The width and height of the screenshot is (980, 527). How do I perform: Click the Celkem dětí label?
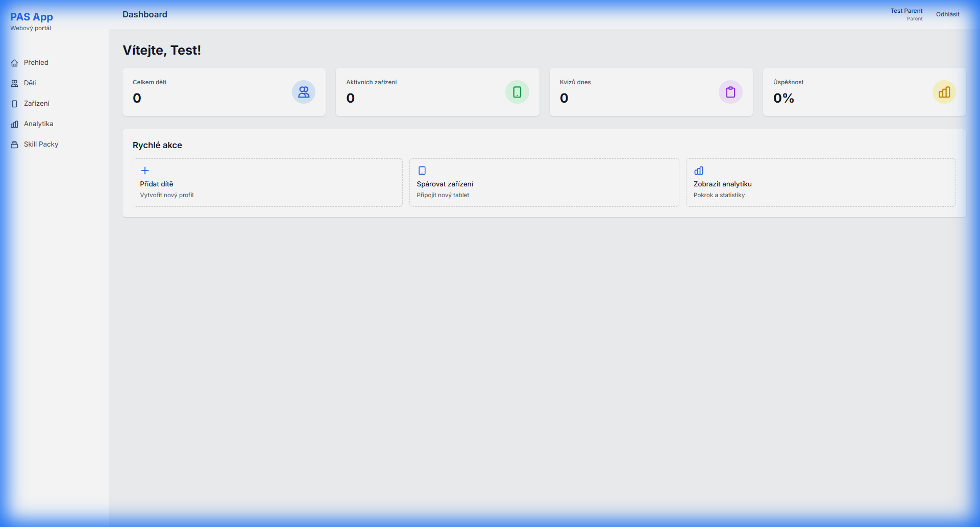coord(150,82)
